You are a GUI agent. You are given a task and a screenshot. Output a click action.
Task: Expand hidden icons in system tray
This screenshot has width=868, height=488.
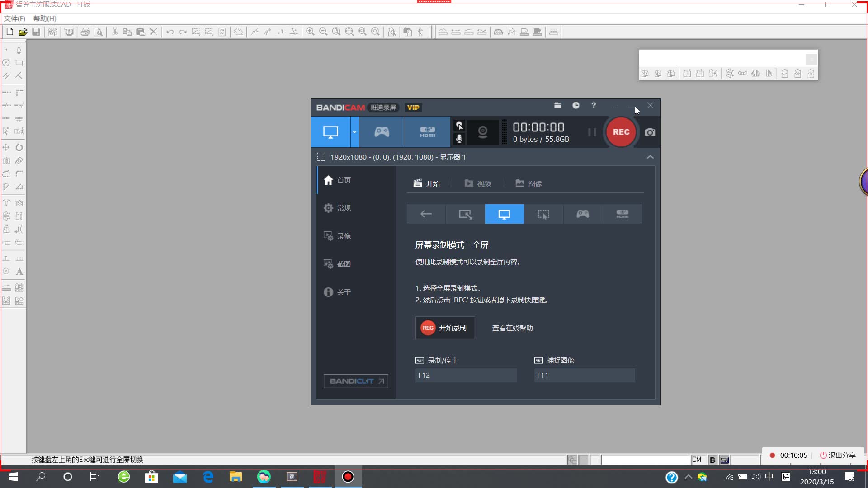click(688, 477)
